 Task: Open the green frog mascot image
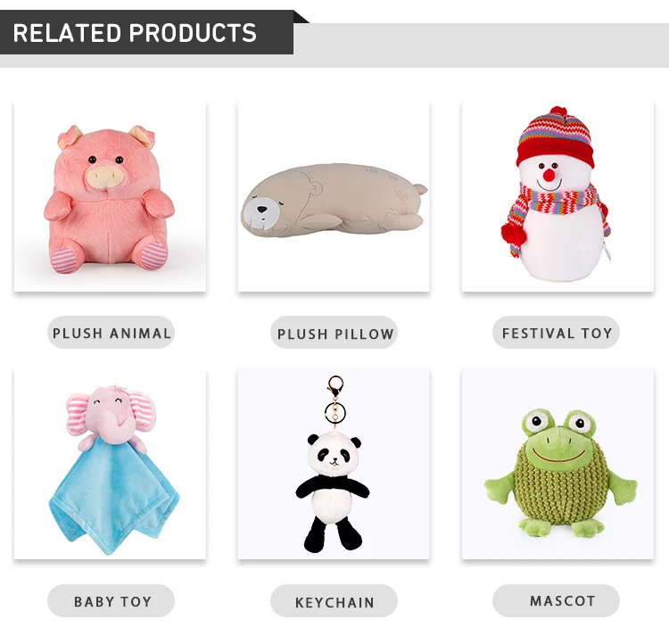[x=557, y=464]
